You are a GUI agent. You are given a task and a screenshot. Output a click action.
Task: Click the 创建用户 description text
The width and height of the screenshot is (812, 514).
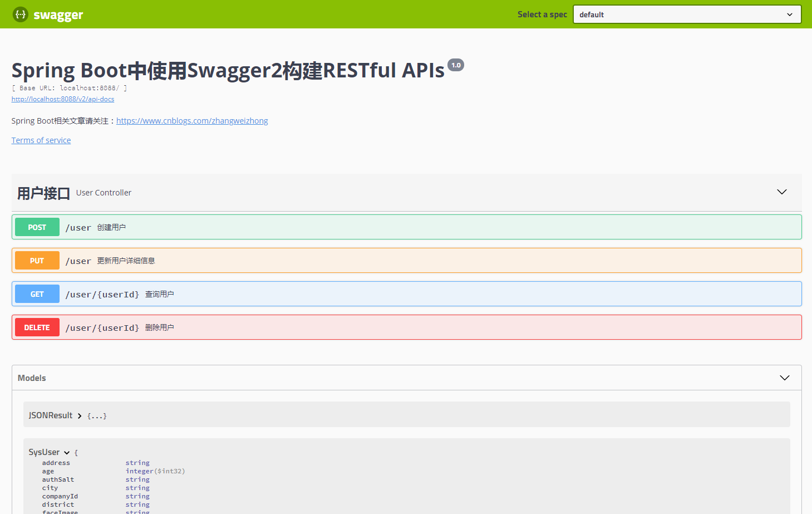111,227
